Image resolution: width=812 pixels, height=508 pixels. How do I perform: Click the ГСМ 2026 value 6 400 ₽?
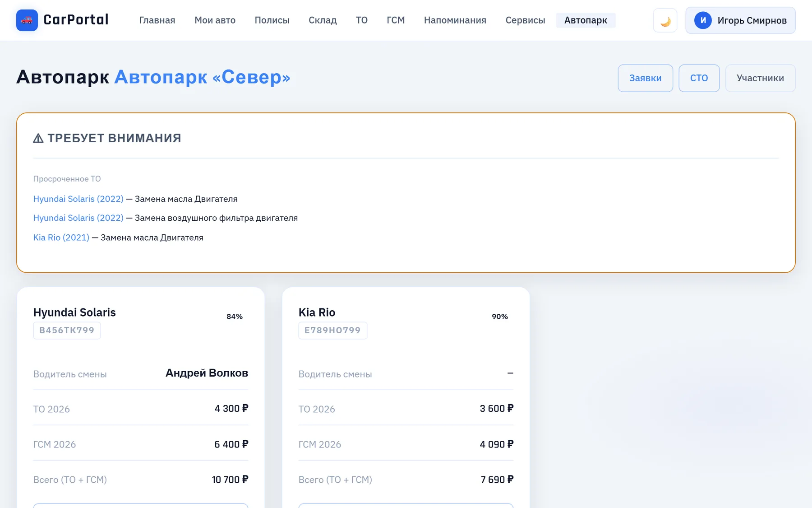(231, 444)
